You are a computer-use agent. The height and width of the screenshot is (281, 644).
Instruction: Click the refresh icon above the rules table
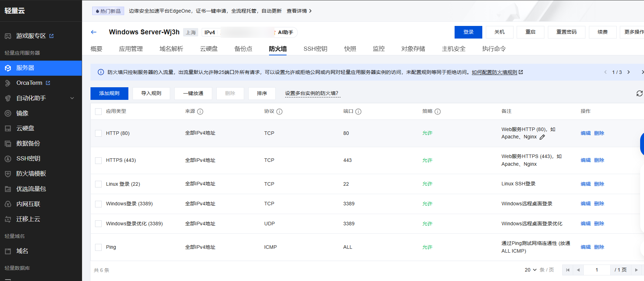click(x=639, y=94)
